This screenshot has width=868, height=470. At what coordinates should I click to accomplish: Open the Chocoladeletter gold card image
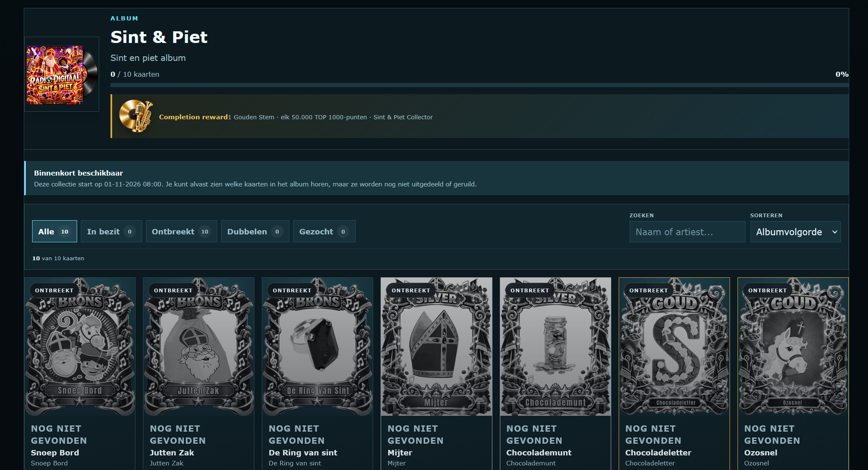click(x=674, y=347)
